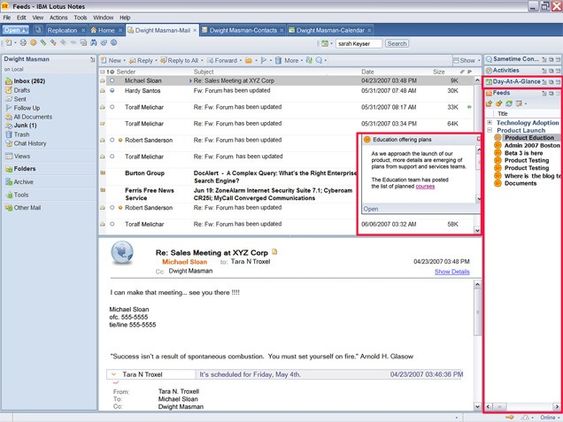Click the Show Details link

[x=452, y=272]
